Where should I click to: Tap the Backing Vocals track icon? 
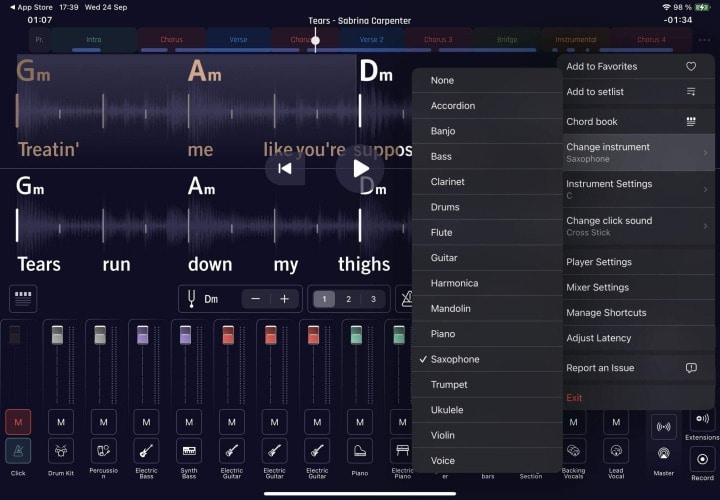[573, 451]
